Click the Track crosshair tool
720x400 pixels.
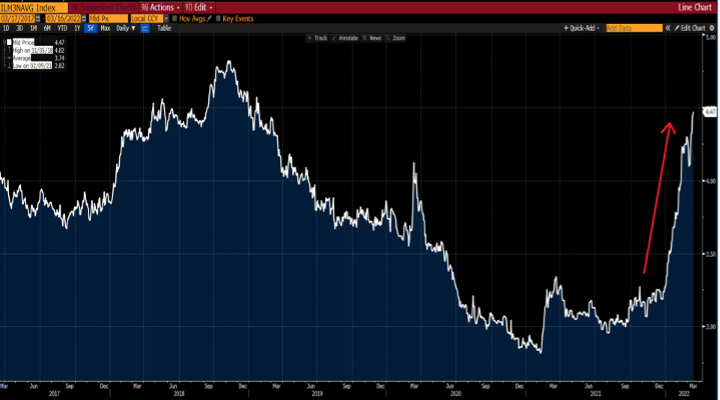[318, 38]
